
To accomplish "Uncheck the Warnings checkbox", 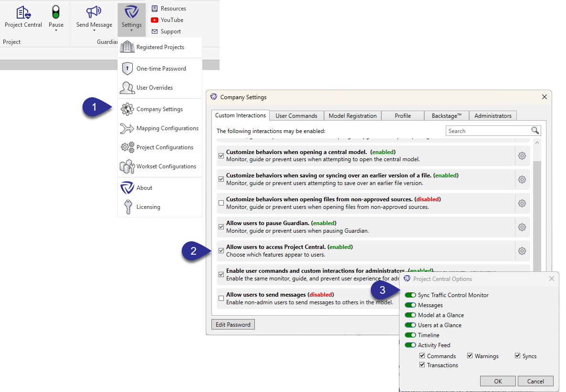I will click(470, 356).
